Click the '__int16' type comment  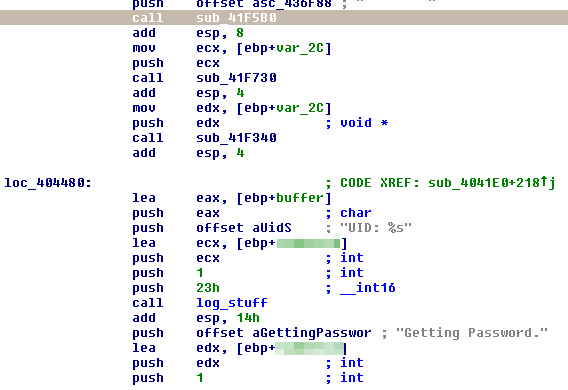[x=368, y=288]
